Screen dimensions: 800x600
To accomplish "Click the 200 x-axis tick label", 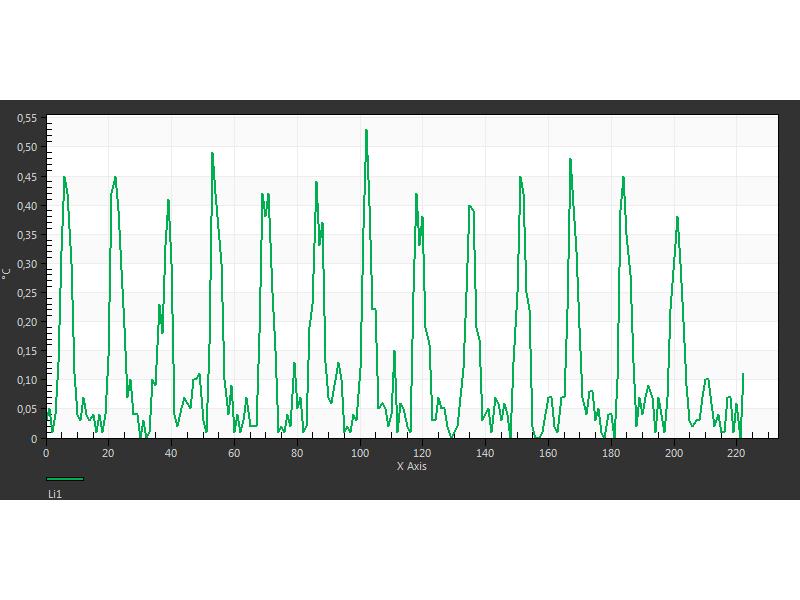I will pyautogui.click(x=674, y=453).
